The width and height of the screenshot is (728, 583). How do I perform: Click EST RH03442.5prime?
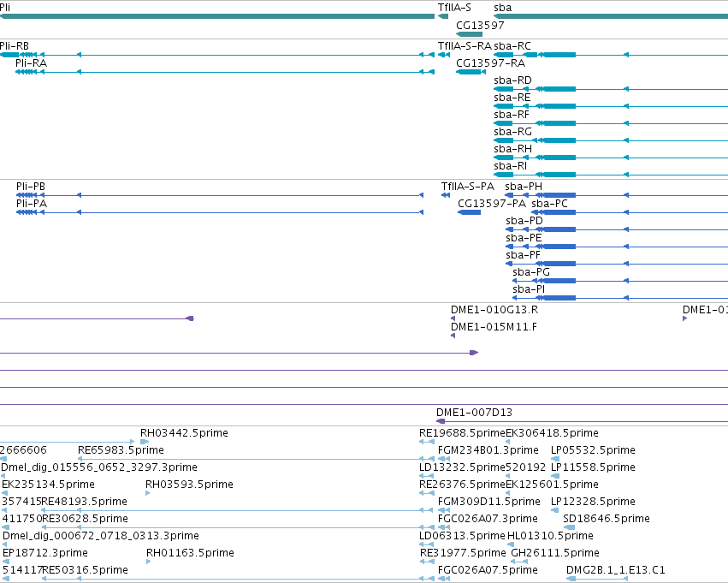(x=184, y=433)
